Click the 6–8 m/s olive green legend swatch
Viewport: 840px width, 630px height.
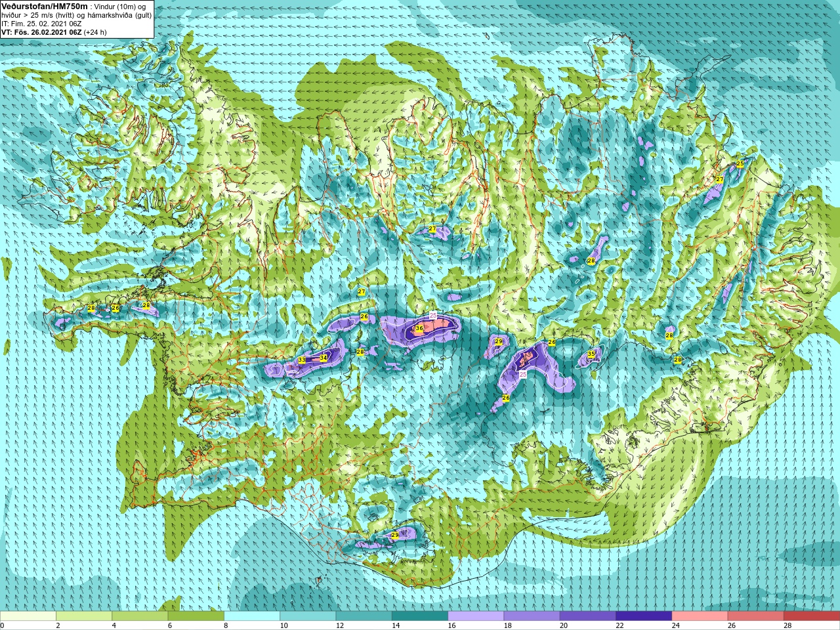coord(196,616)
